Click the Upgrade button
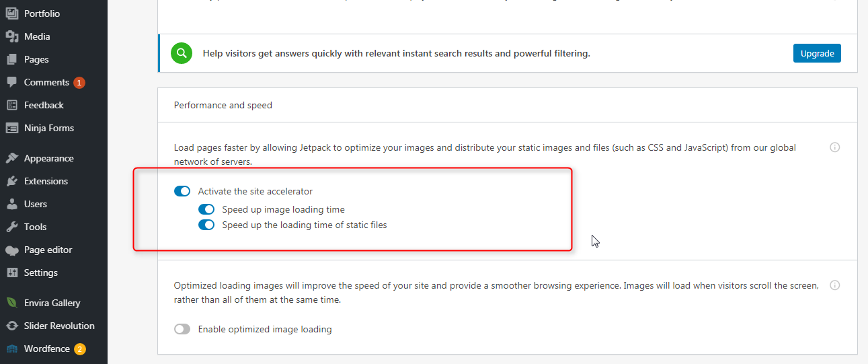Viewport: 868px width, 364px height. tap(817, 53)
